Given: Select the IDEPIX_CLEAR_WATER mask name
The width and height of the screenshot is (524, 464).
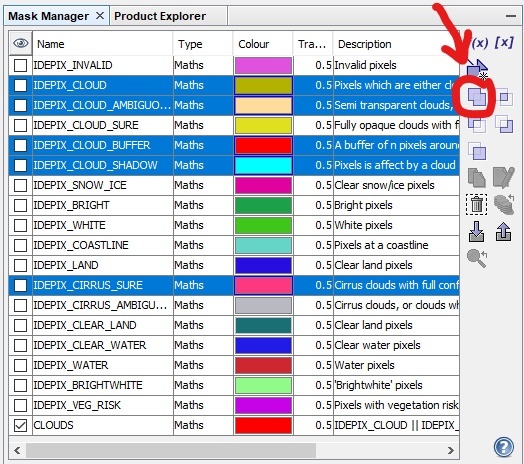Looking at the screenshot, I should [90, 345].
